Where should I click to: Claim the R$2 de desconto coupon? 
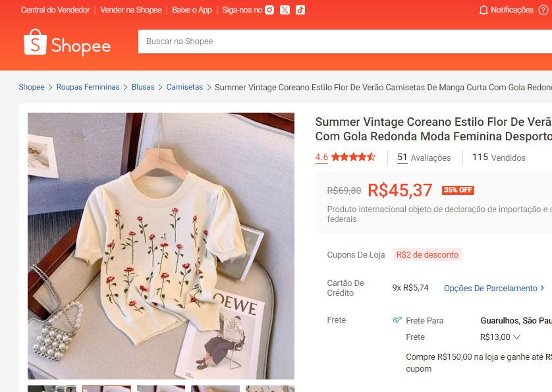(428, 254)
